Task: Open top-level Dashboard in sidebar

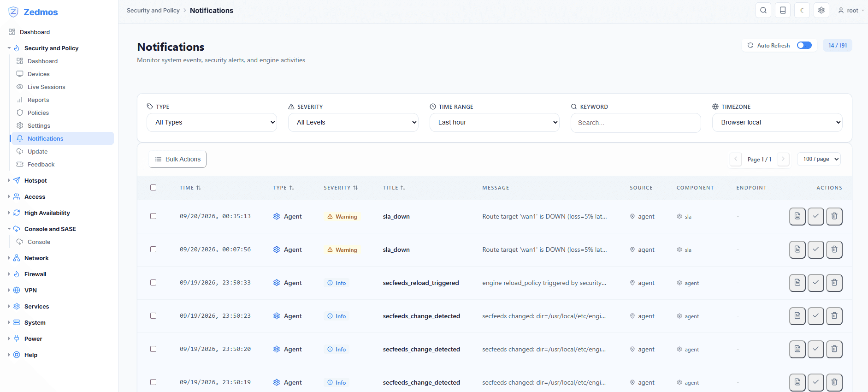Action: pyautogui.click(x=35, y=32)
